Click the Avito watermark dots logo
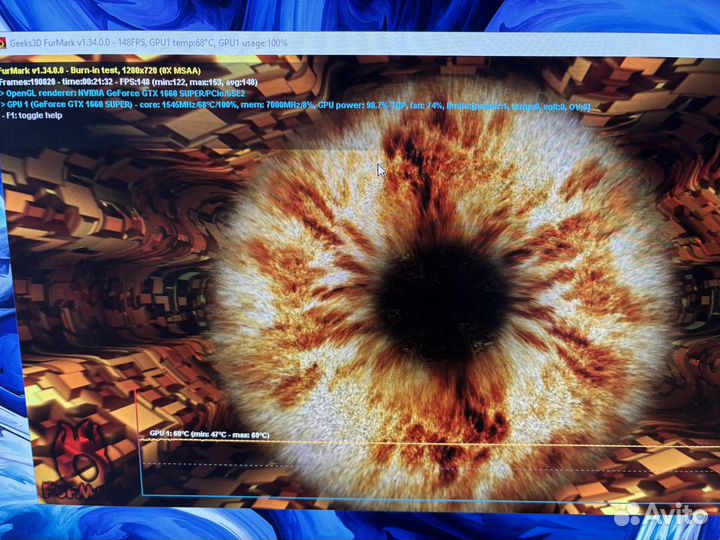Viewport: 720px width, 540px height. (x=626, y=515)
